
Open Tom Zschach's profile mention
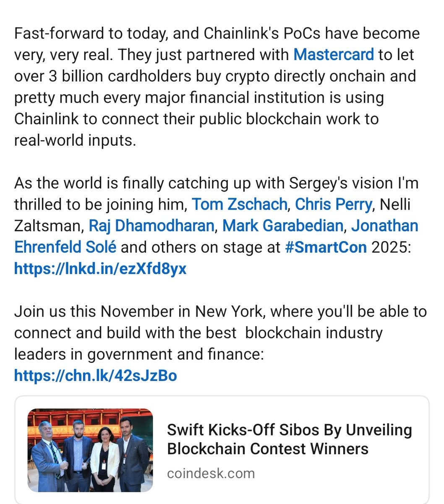[x=239, y=205]
